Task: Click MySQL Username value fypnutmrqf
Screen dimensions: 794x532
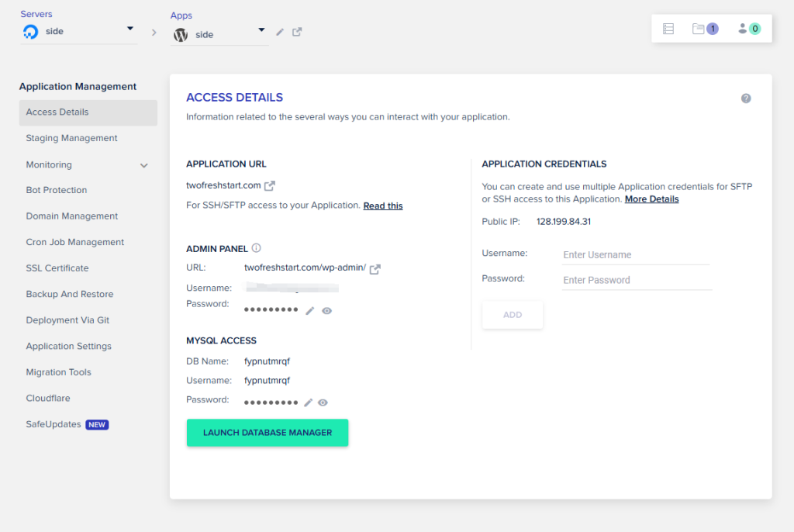Action: (267, 381)
